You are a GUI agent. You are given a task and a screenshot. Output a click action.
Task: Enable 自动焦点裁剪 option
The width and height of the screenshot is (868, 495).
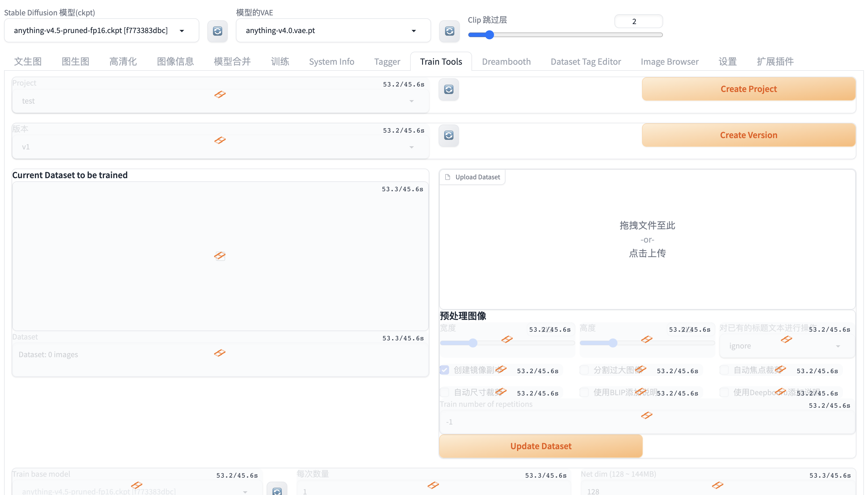724,370
